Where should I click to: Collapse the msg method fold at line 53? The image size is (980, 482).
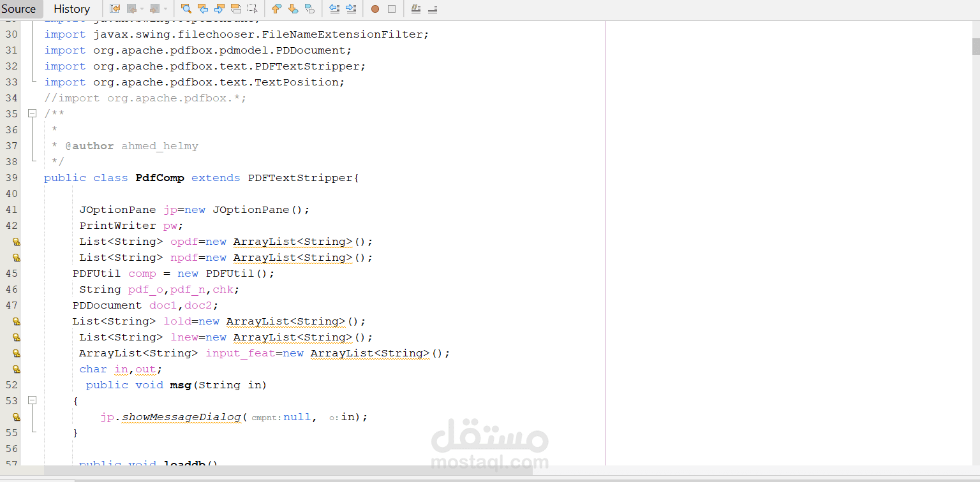32,400
